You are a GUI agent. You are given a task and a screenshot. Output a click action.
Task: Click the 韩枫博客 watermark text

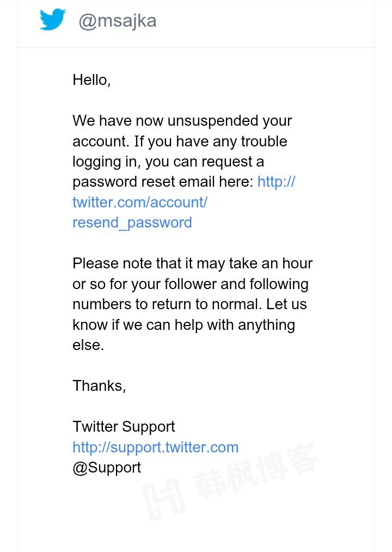click(x=256, y=472)
